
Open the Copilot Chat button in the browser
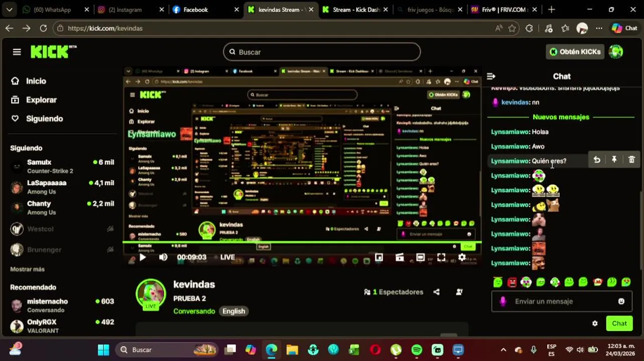pos(624,29)
